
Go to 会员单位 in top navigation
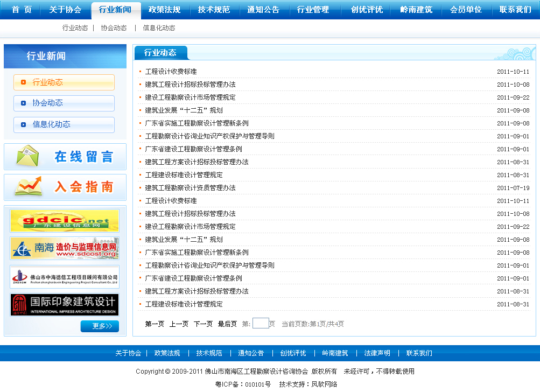point(466,10)
